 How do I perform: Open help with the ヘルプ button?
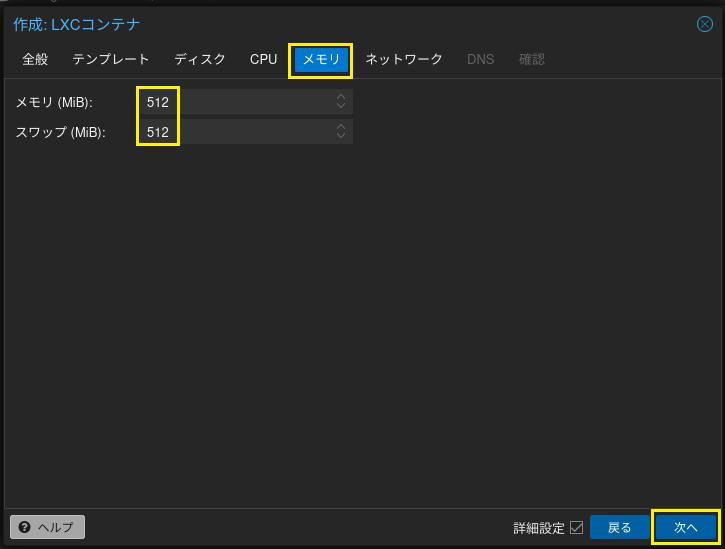[x=47, y=527]
